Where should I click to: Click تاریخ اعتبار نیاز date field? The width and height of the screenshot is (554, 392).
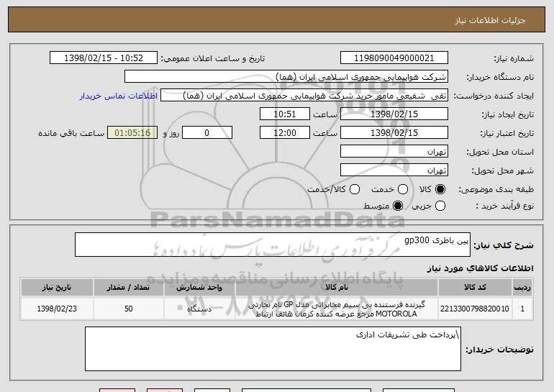(x=394, y=133)
